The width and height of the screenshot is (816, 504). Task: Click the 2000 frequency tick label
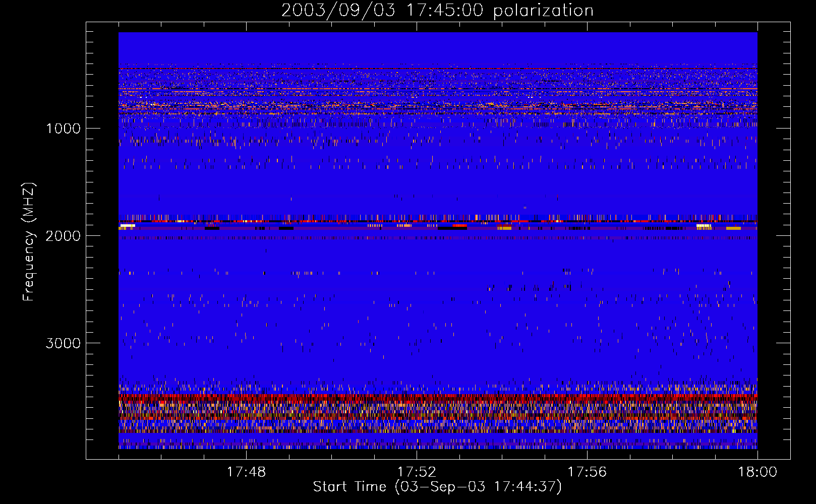[x=63, y=236]
